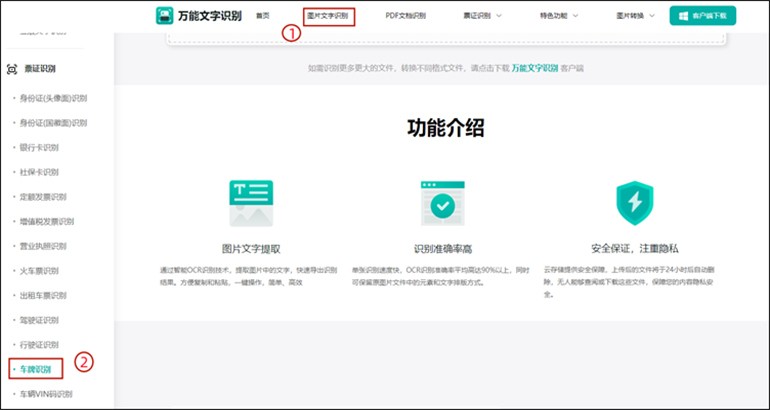Click the 万能文字识别 logo icon
The height and width of the screenshot is (410, 770).
point(165,16)
